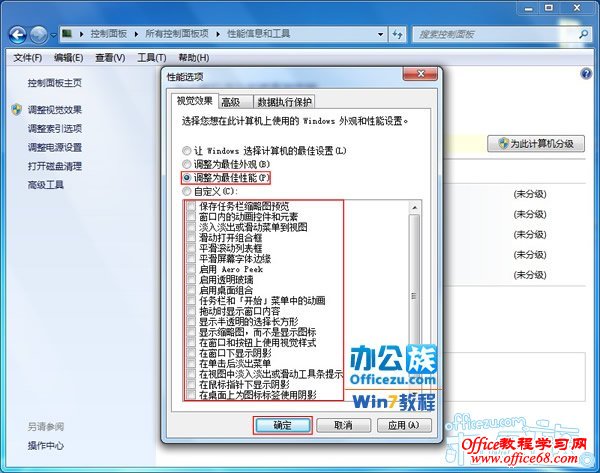Check 在单击后淡出菜单

tap(191, 364)
